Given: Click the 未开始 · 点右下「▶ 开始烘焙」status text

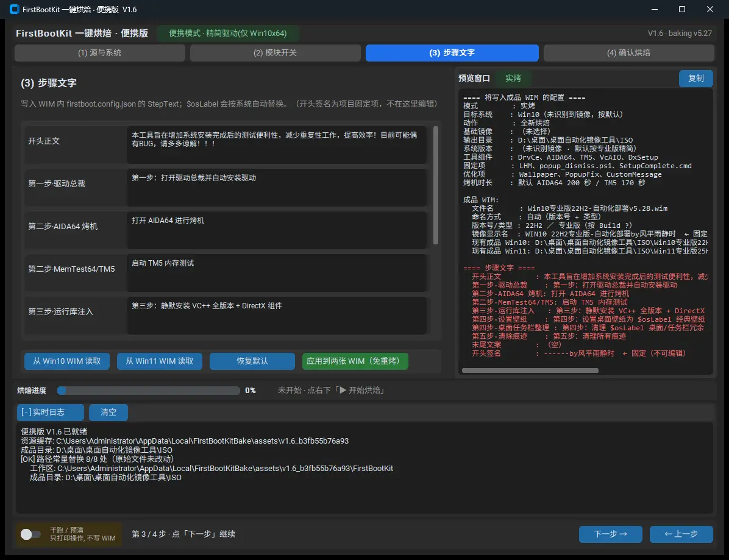Looking at the screenshot, I should pyautogui.click(x=332, y=391).
